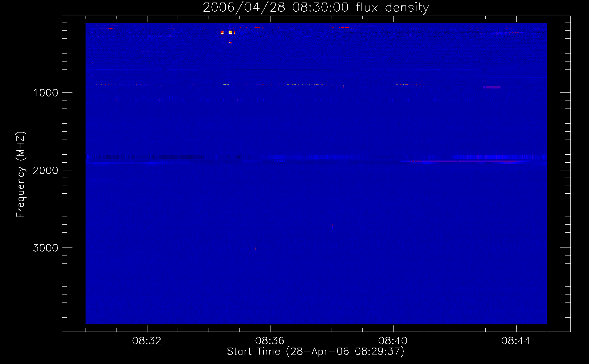Click the 'Start Time (28-Apr-06 08:29:37)' label
The image size is (589, 364).
click(x=316, y=352)
